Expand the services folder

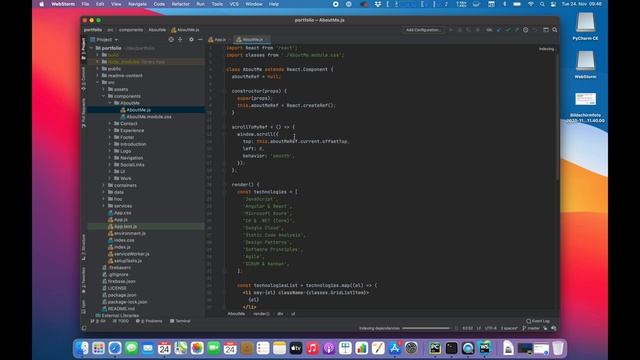click(x=104, y=206)
